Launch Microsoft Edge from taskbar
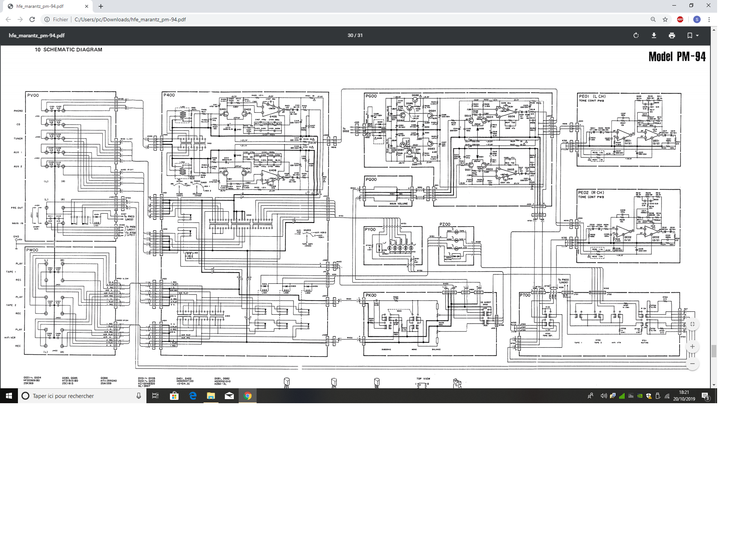The width and height of the screenshot is (747, 560). pyautogui.click(x=193, y=396)
